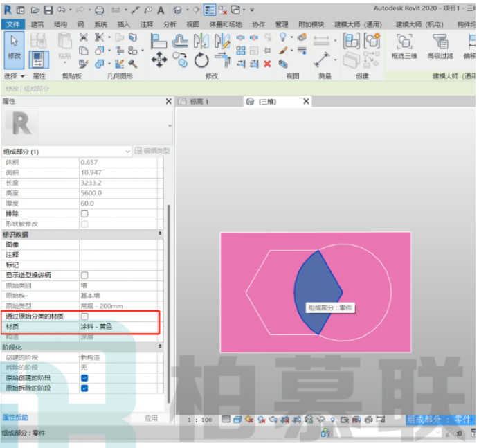Screen dimensions: 479x448
Task: Select the Offset tool in the 修改 panel
Action: [x=180, y=41]
